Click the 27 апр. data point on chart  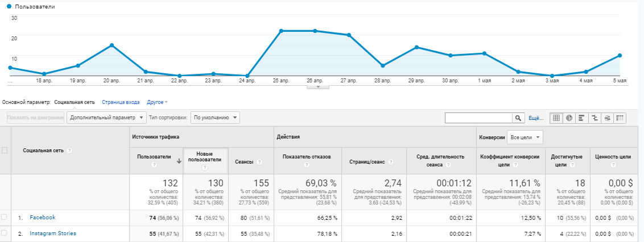349,35
